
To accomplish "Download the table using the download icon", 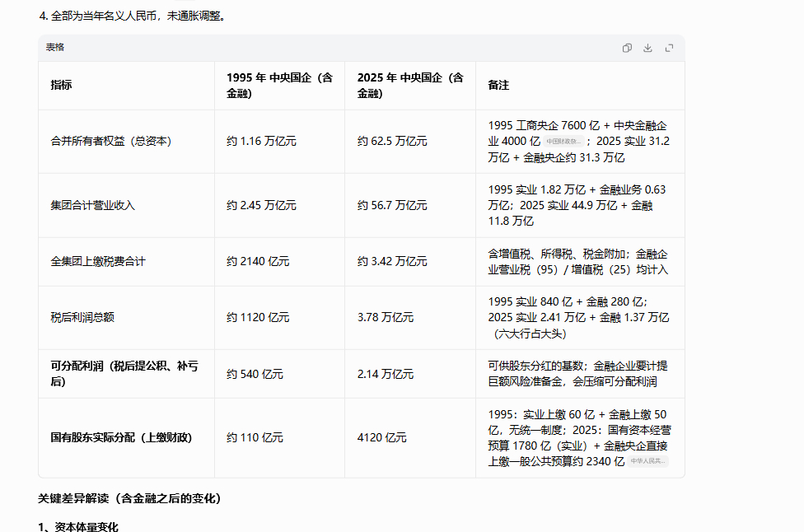I will [647, 48].
